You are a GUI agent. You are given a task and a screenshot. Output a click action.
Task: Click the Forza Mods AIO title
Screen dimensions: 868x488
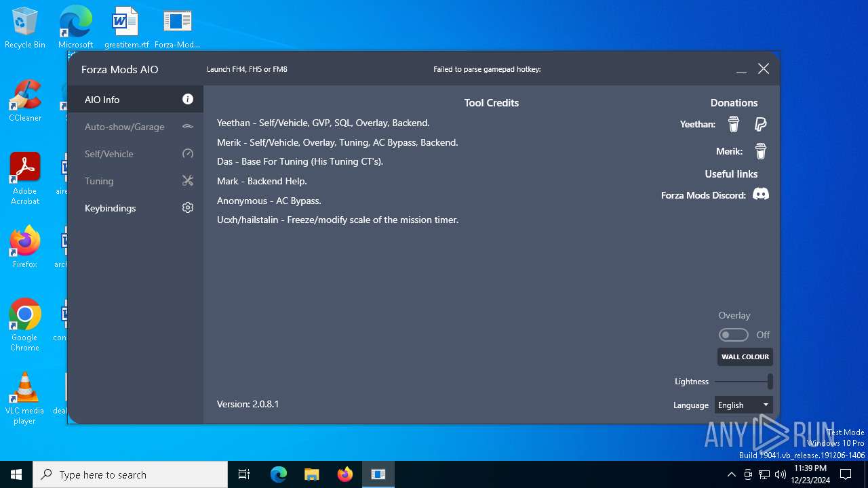coord(120,69)
